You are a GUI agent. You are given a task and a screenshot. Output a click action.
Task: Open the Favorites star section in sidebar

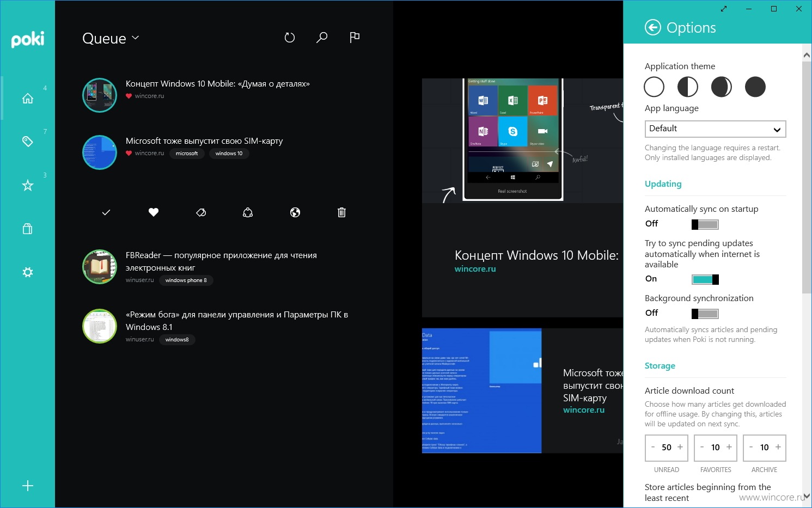(28, 186)
